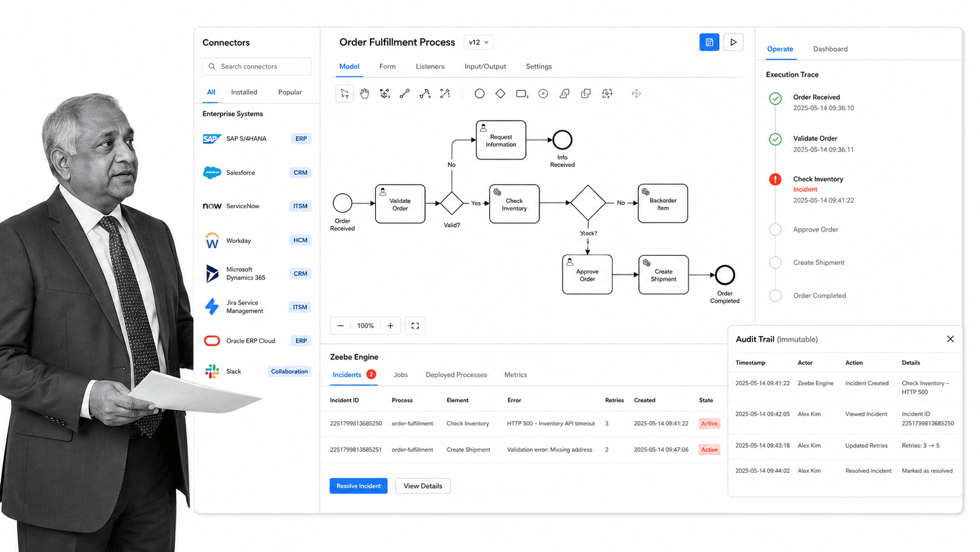The width and height of the screenshot is (980, 552).
Task: Click the View Details button
Action: click(423, 486)
